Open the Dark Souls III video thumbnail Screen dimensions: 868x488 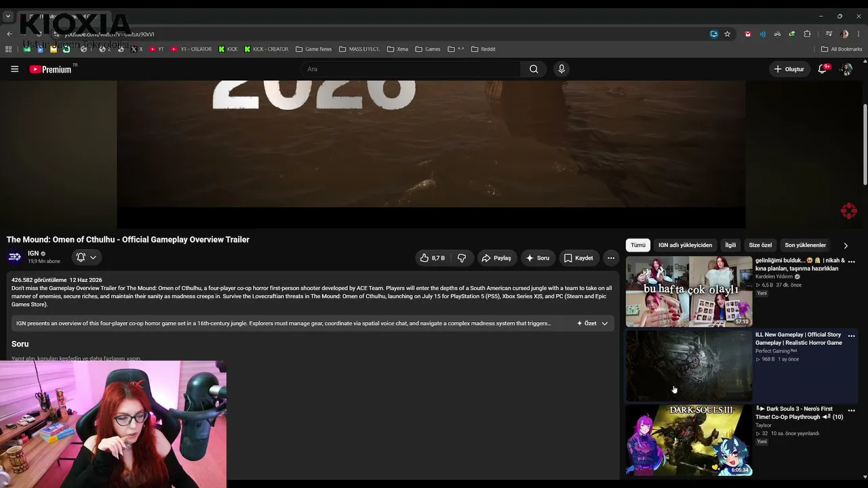point(689,441)
